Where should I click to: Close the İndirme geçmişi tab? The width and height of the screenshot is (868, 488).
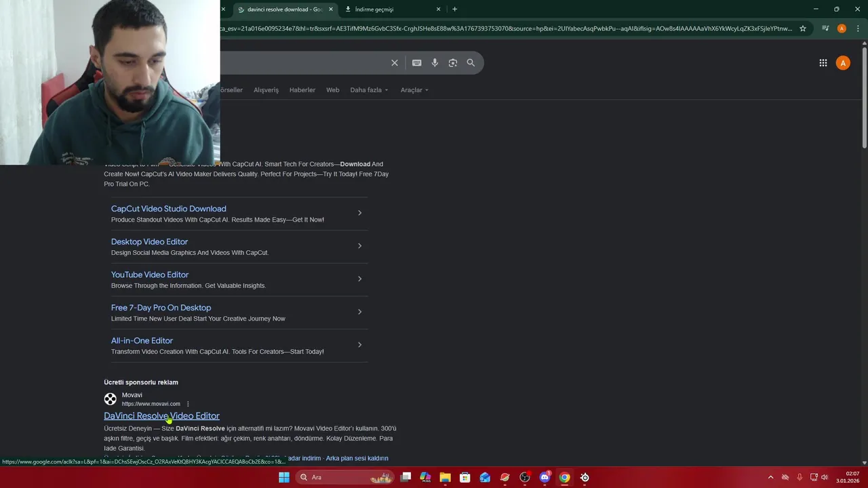coord(438,9)
